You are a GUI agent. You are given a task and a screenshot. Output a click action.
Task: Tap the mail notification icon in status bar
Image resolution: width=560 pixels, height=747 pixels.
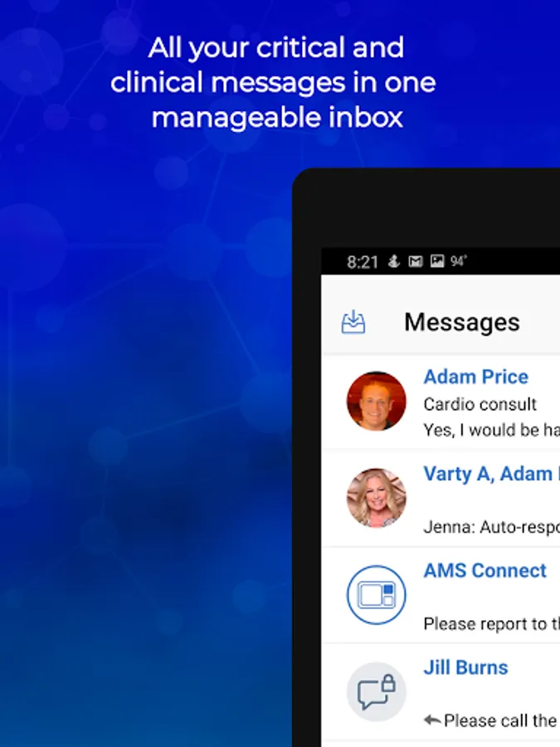point(416,261)
